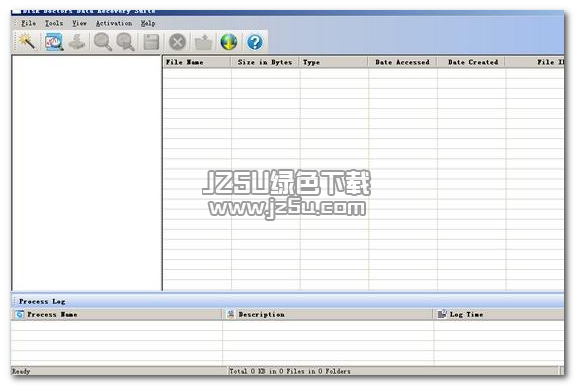Open the Activation menu

[x=114, y=23]
